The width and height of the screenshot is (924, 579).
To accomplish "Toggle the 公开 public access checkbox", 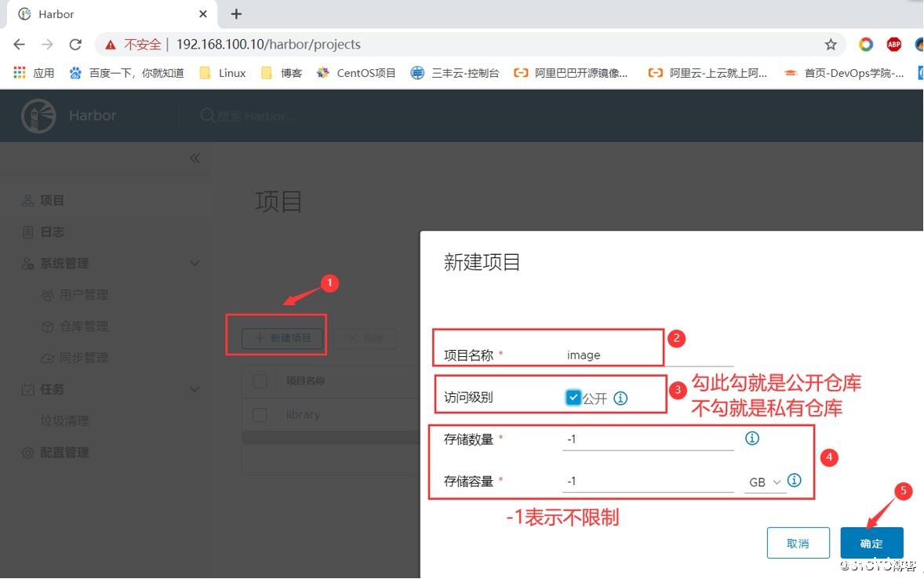I will point(573,397).
